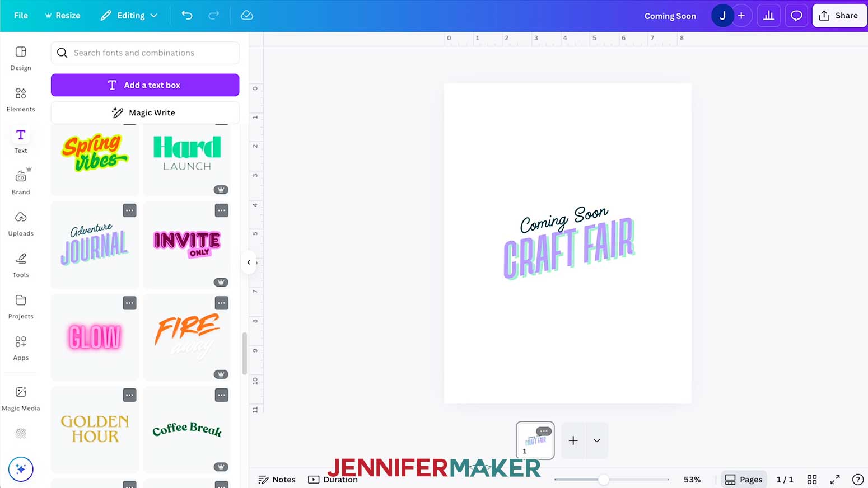868x488 pixels.
Task: Select the CRAFT FAIR text on canvas
Action: pos(569,249)
